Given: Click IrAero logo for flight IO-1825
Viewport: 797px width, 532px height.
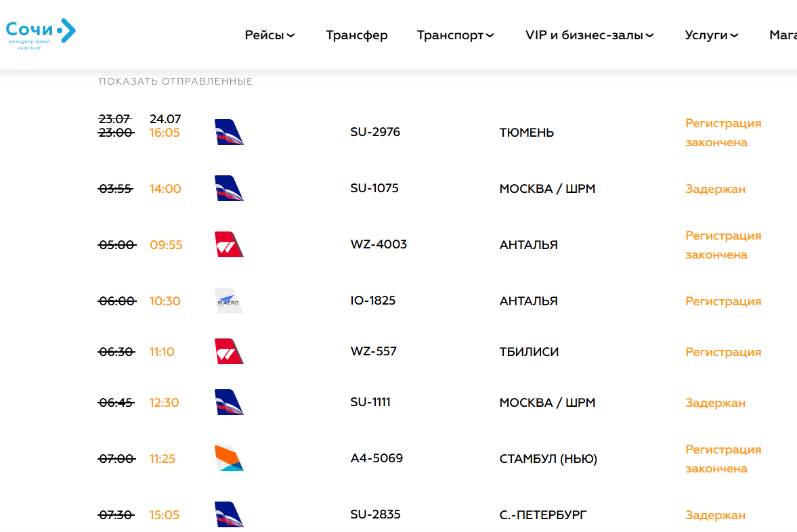Looking at the screenshot, I should point(229,301).
